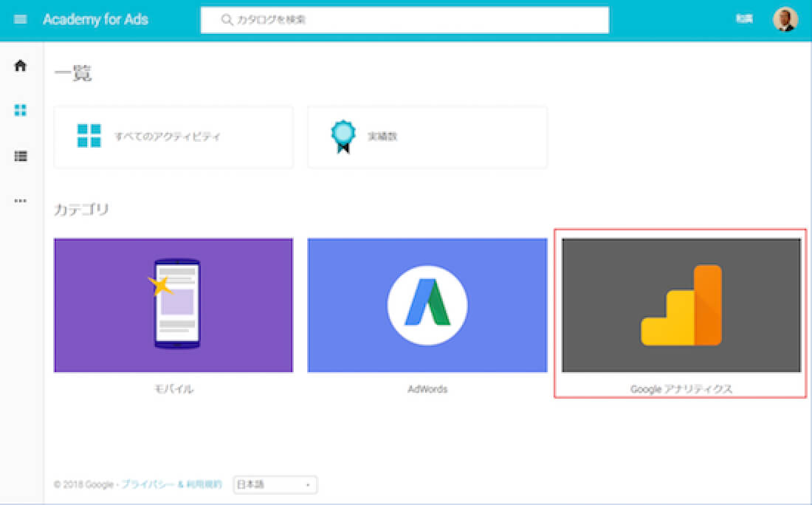Click the Google アナリティクス label

click(681, 389)
